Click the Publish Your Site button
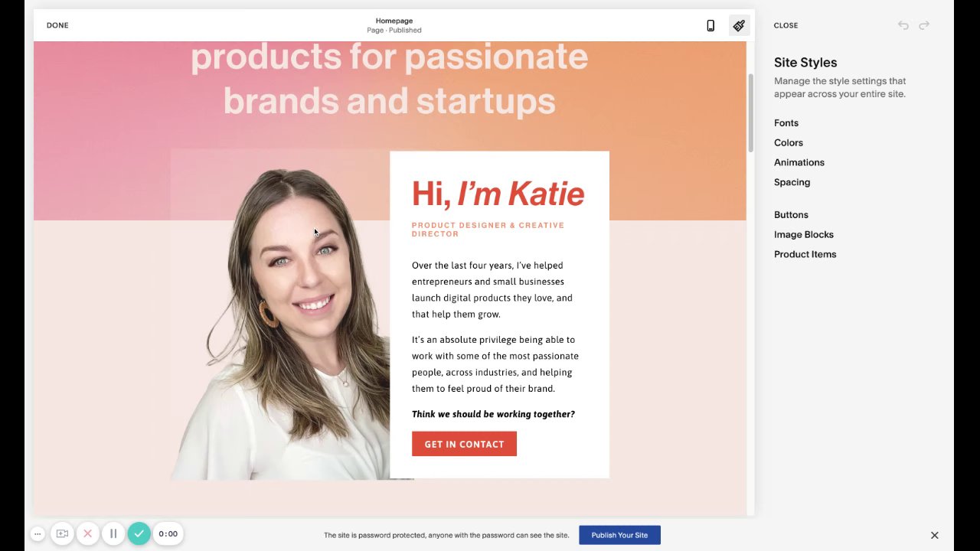 click(619, 535)
